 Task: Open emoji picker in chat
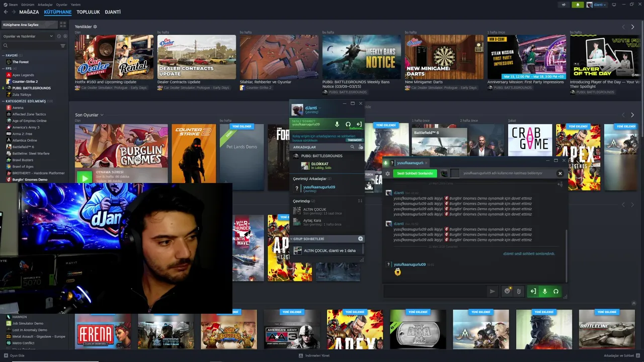507,291
